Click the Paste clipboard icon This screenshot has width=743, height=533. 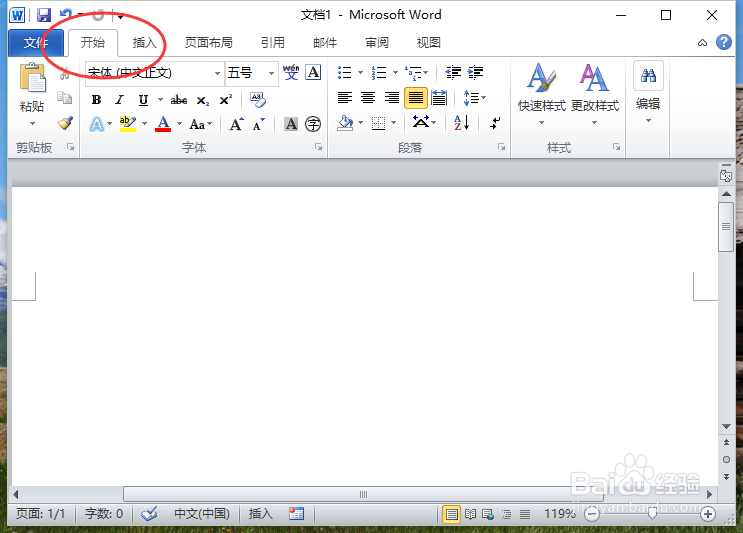coord(32,78)
